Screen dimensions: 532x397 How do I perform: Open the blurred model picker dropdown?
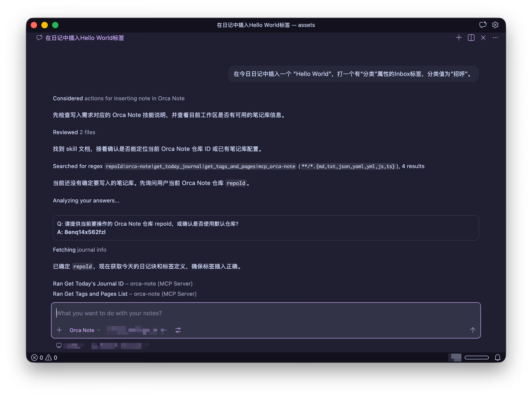pyautogui.click(x=137, y=330)
